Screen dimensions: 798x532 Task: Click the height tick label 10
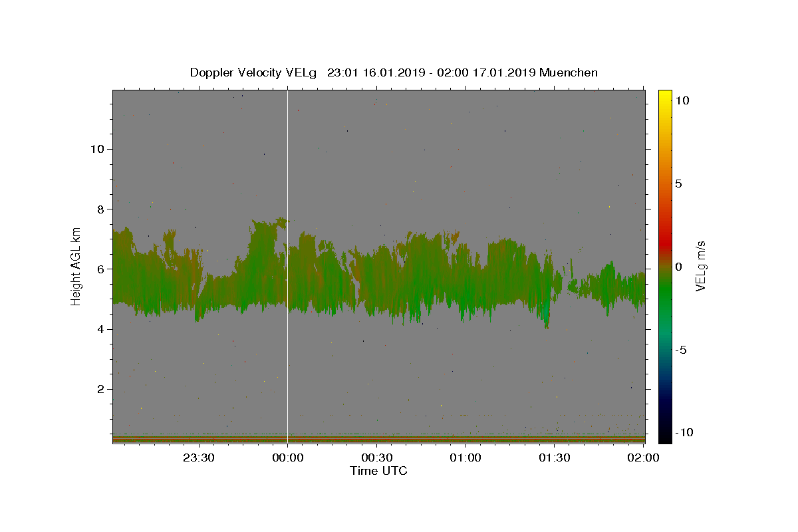point(96,149)
